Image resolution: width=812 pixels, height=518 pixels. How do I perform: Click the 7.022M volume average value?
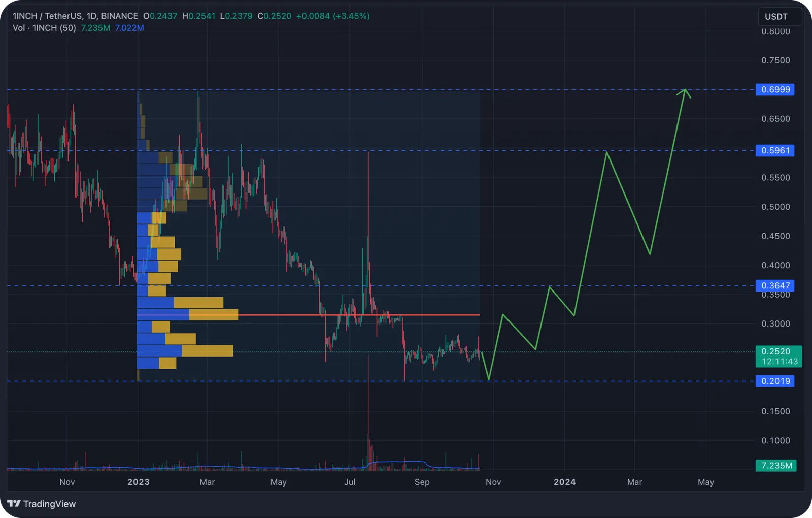point(129,28)
